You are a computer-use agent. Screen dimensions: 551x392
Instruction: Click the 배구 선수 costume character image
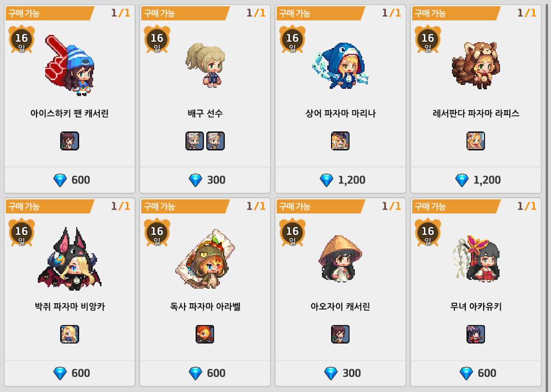tap(205, 65)
